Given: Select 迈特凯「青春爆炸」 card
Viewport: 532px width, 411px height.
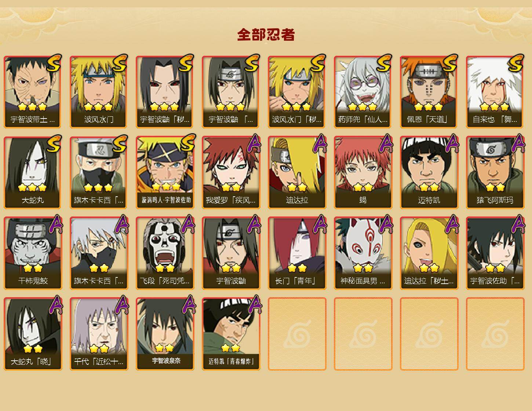Looking at the screenshot, I should tap(231, 334).
